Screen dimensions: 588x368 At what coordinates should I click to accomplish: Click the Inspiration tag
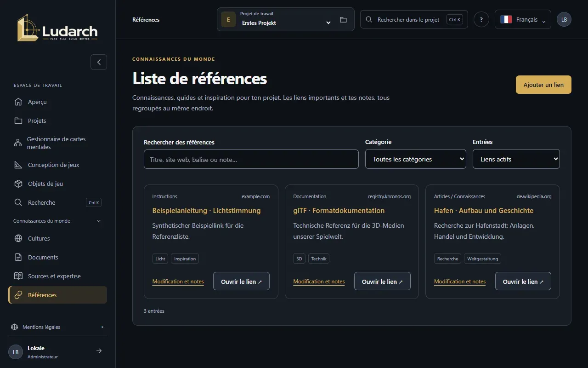(x=185, y=259)
